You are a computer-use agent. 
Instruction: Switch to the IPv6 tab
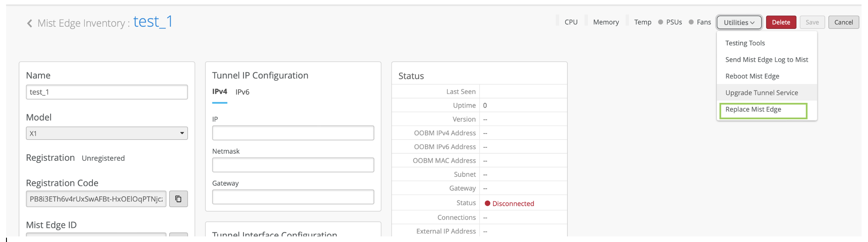242,92
